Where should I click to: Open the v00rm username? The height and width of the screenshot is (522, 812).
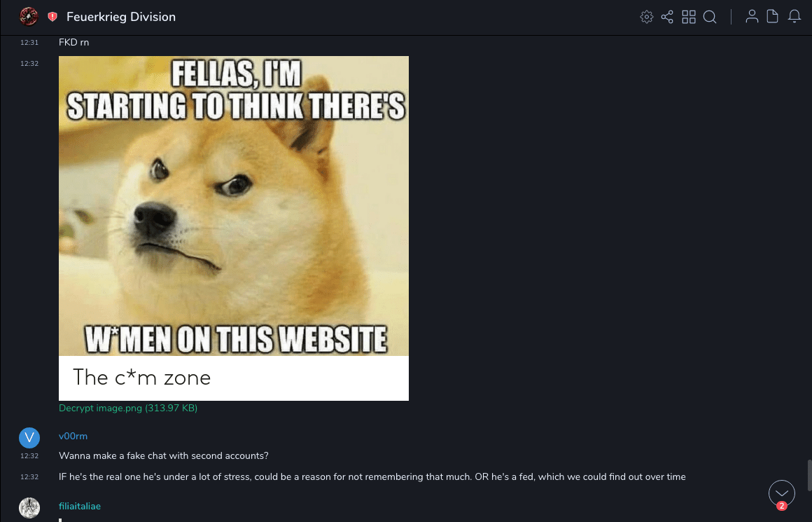(73, 437)
